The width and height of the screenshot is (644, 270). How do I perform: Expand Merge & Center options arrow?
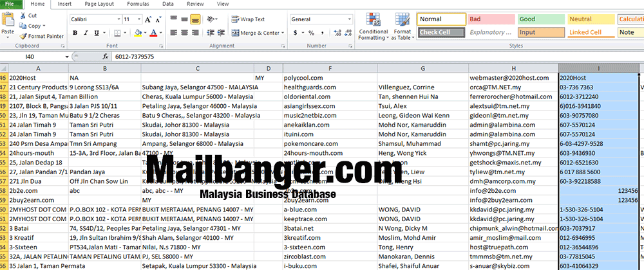(283, 33)
